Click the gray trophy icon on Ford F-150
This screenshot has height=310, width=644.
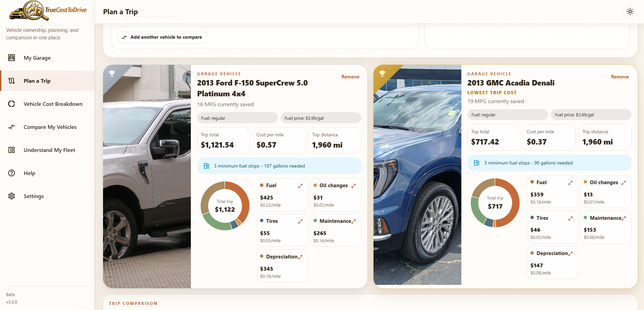point(112,73)
